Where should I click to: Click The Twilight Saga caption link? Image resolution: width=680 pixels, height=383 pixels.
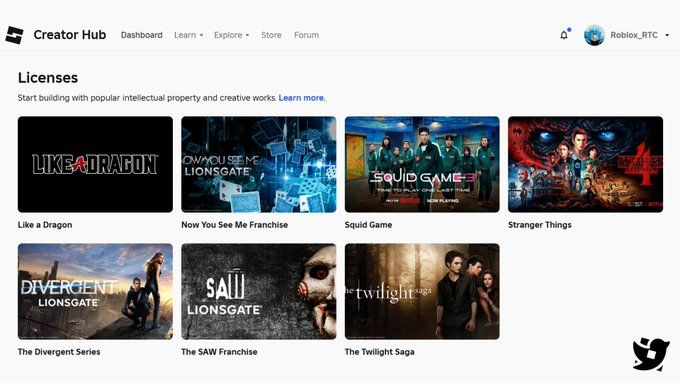point(379,352)
